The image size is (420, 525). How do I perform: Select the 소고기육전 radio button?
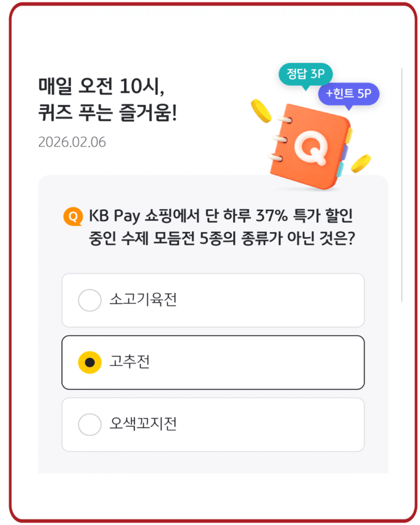[90, 300]
